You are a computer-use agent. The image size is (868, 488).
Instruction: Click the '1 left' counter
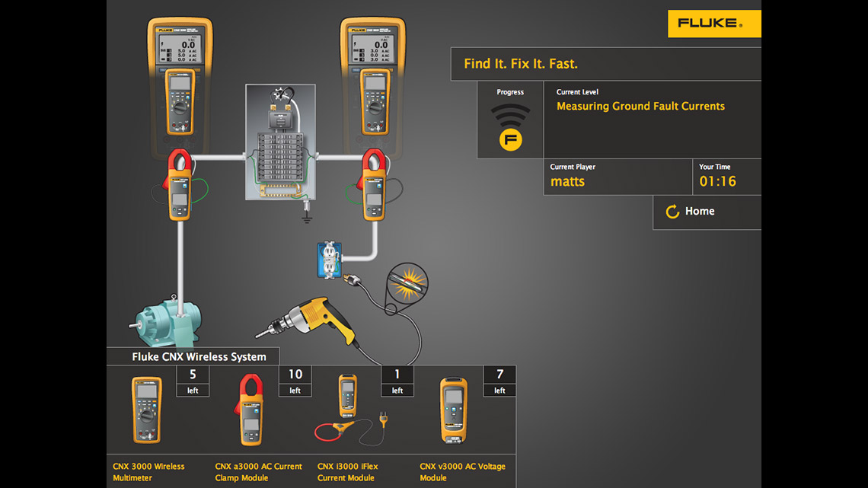point(397,381)
